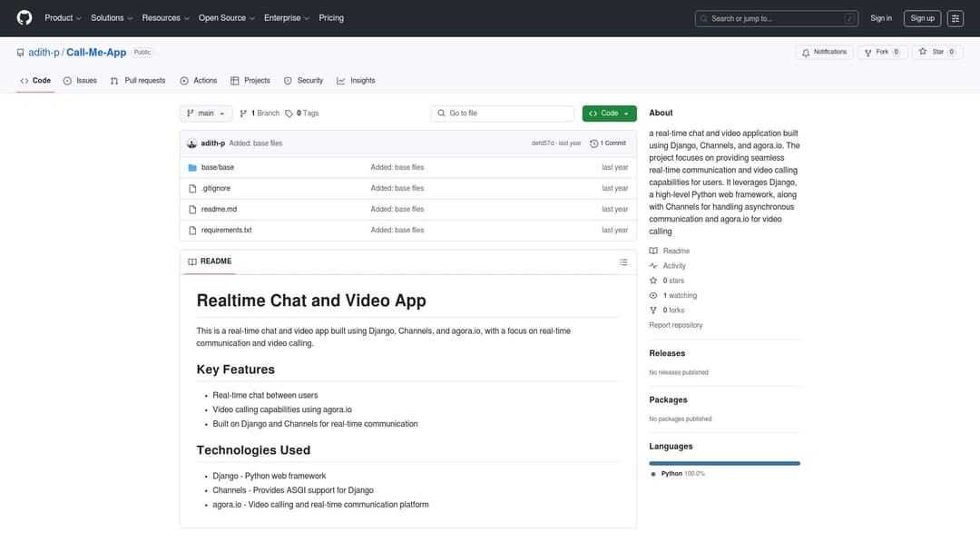
Task: Switch to the Issues tab
Action: 80,81
